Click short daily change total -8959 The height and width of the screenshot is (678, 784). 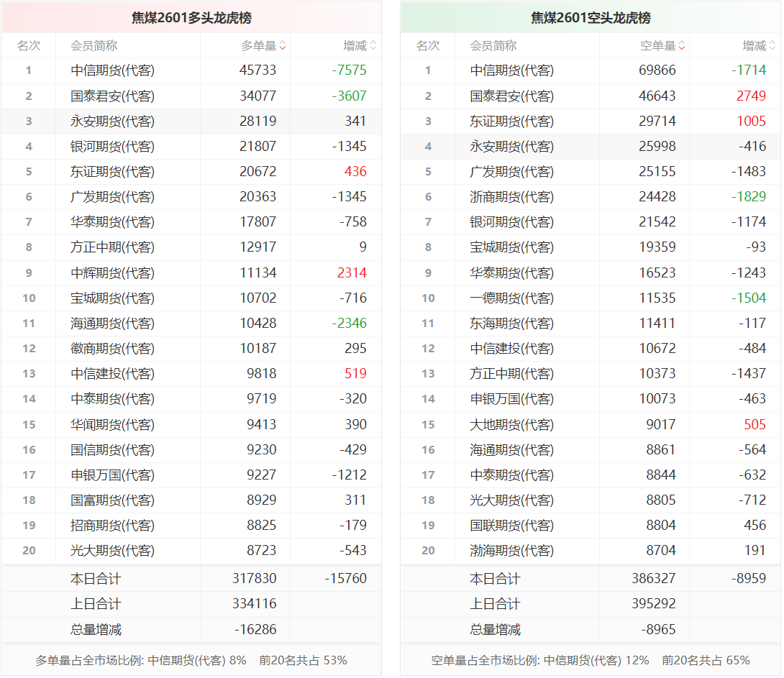[x=749, y=579]
